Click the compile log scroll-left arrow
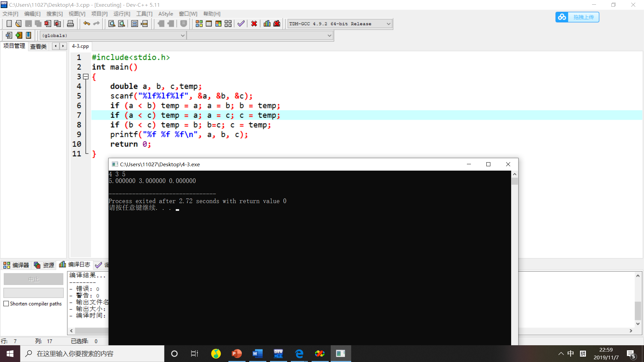Screen dimensions: 644x362 [x=71, y=331]
